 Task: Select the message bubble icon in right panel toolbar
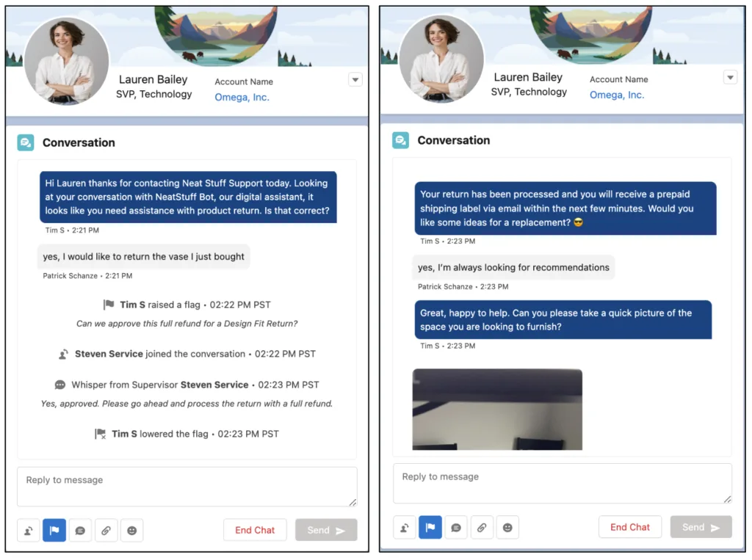tap(456, 527)
